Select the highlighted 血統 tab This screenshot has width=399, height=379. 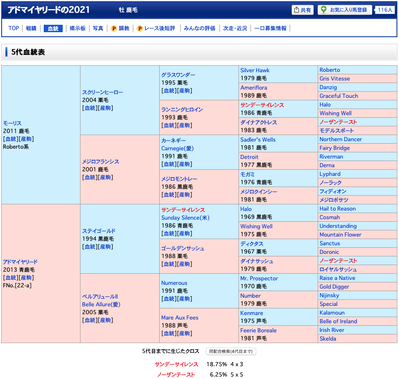(x=53, y=28)
